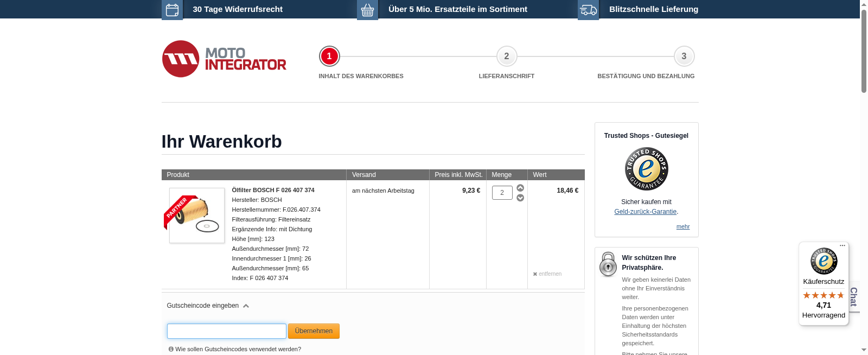Click the Menge quantity input field
The width and height of the screenshot is (868, 355).
(502, 193)
